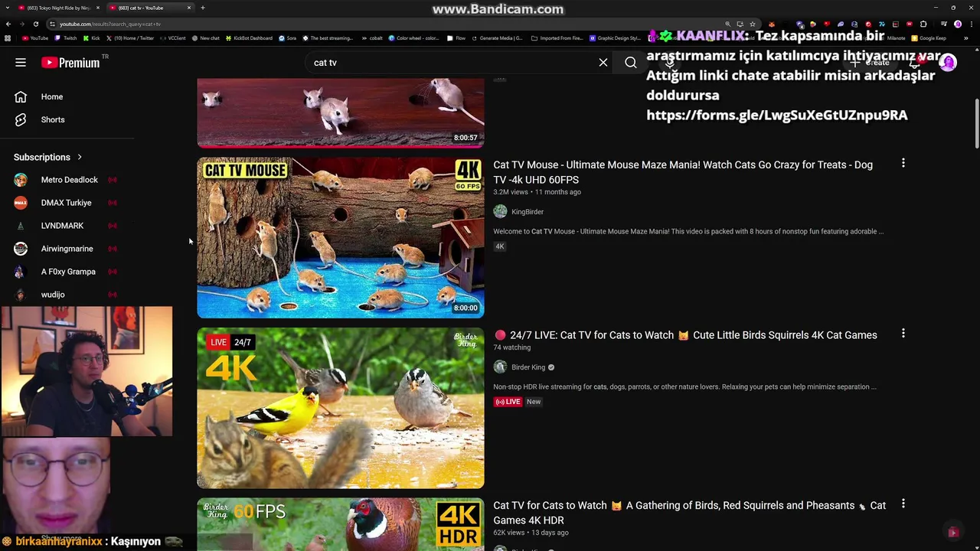Open LVNDMARK subscription channel

[x=62, y=226]
